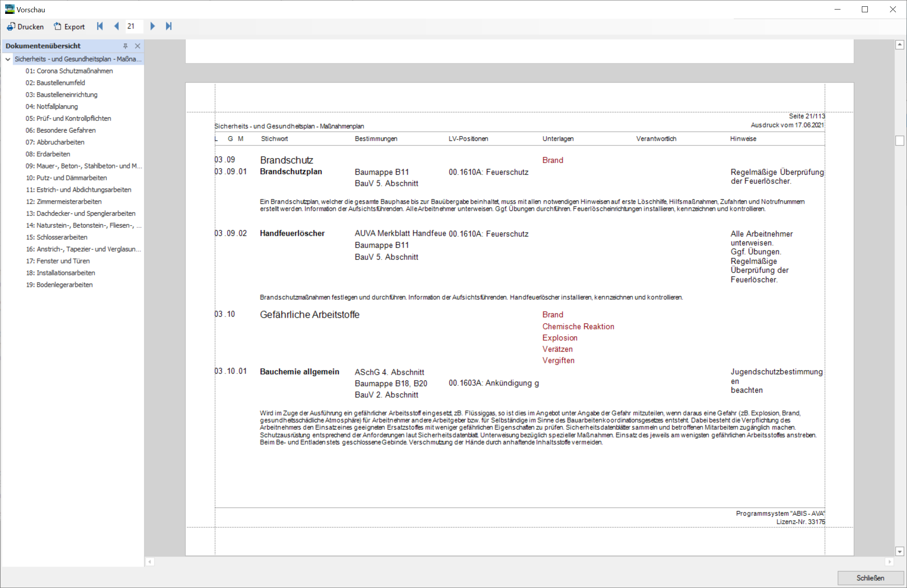Click the Vorschau app icon in title bar
The height and width of the screenshot is (588, 907).
[x=10, y=9]
